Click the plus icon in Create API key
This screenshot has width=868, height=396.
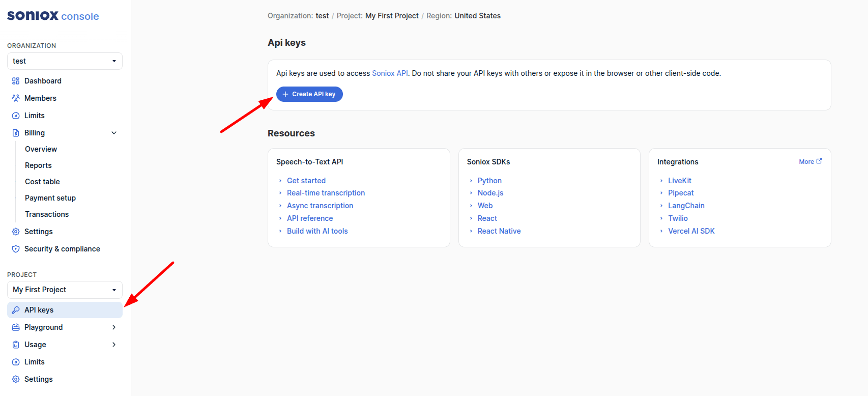click(x=285, y=94)
